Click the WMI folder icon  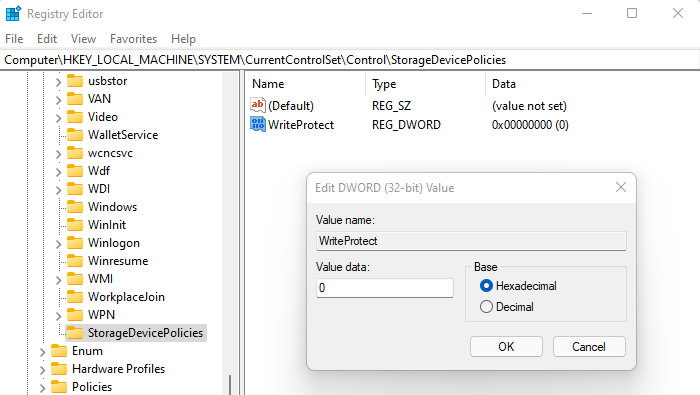75,279
